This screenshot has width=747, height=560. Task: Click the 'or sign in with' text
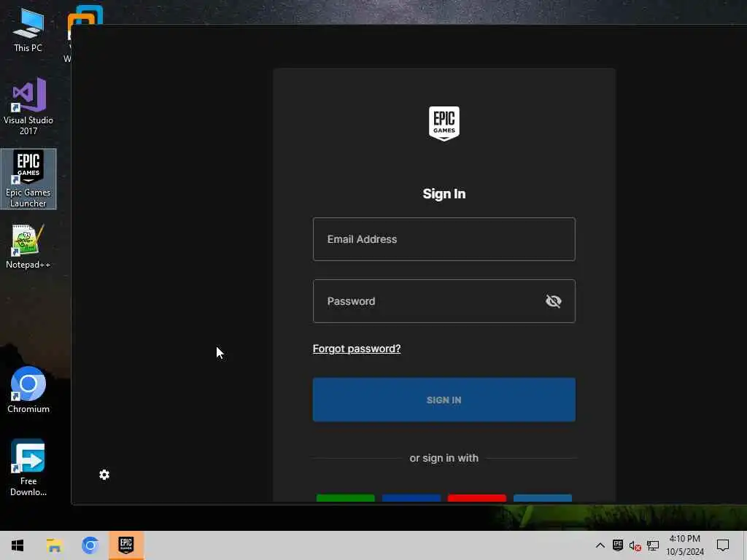tap(444, 458)
